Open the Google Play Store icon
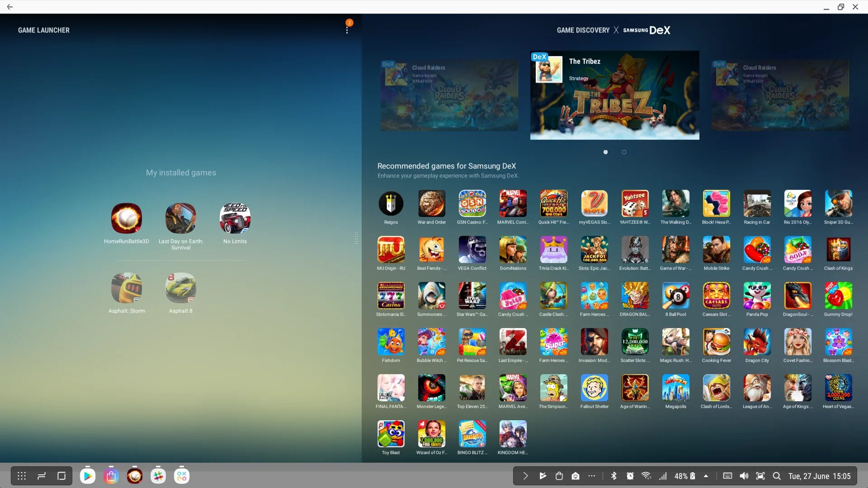This screenshot has width=868, height=488. pos(88,475)
